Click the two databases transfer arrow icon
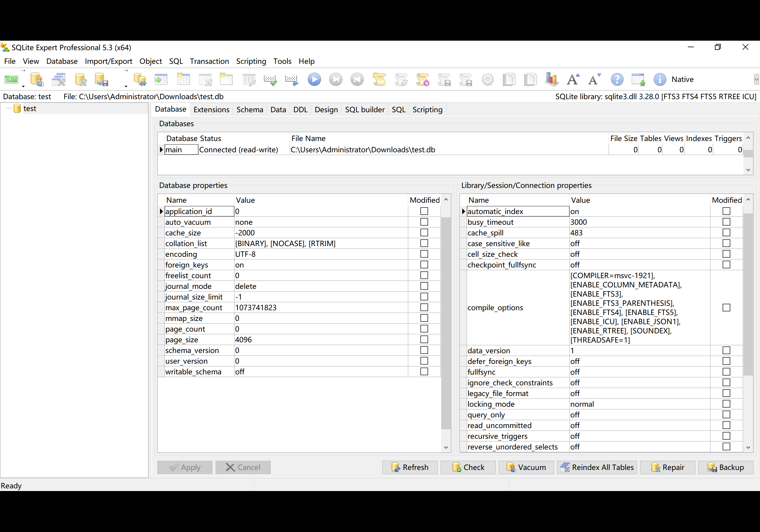The image size is (760, 532). point(140,80)
